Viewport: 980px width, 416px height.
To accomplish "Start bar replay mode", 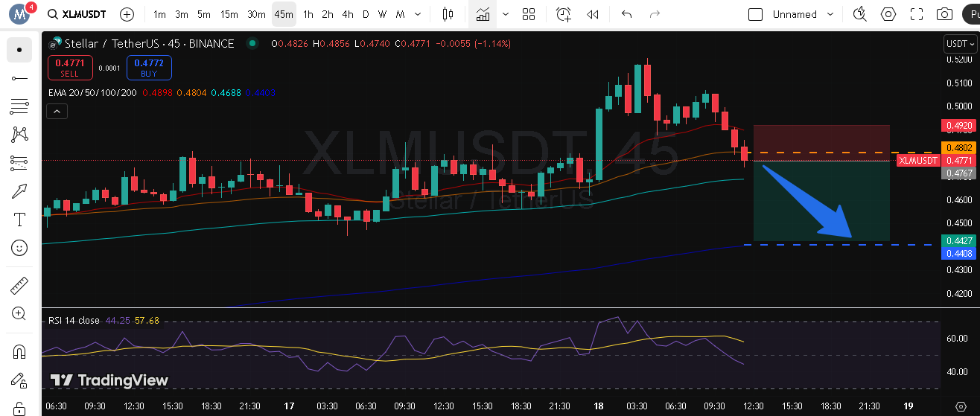I will 593,14.
